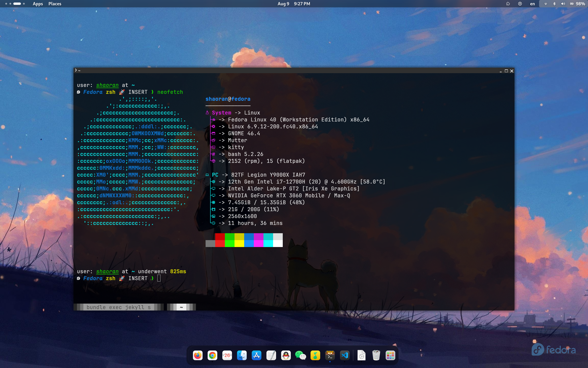Click the terminal title bar prompt icon
The image size is (588, 368).
(76, 70)
